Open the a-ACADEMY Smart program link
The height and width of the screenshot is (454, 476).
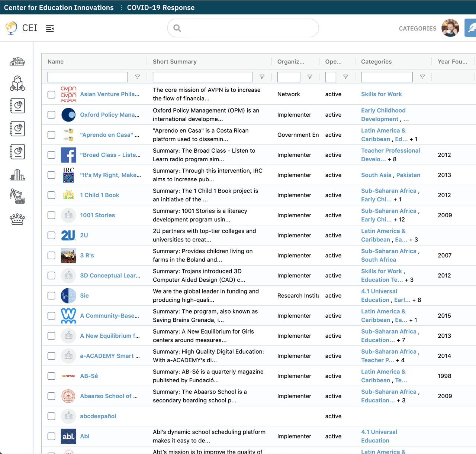pos(110,356)
